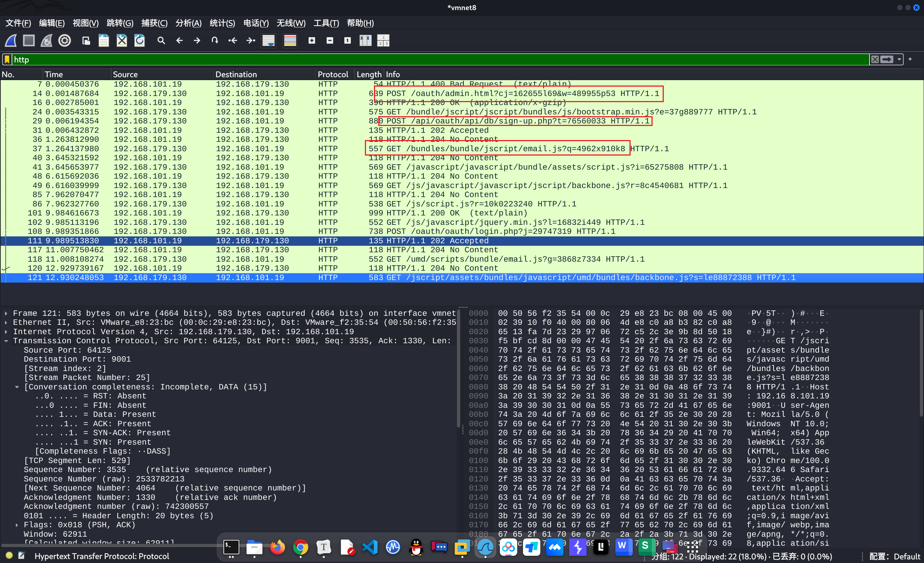Click the resize columns toolbar icon

365,40
